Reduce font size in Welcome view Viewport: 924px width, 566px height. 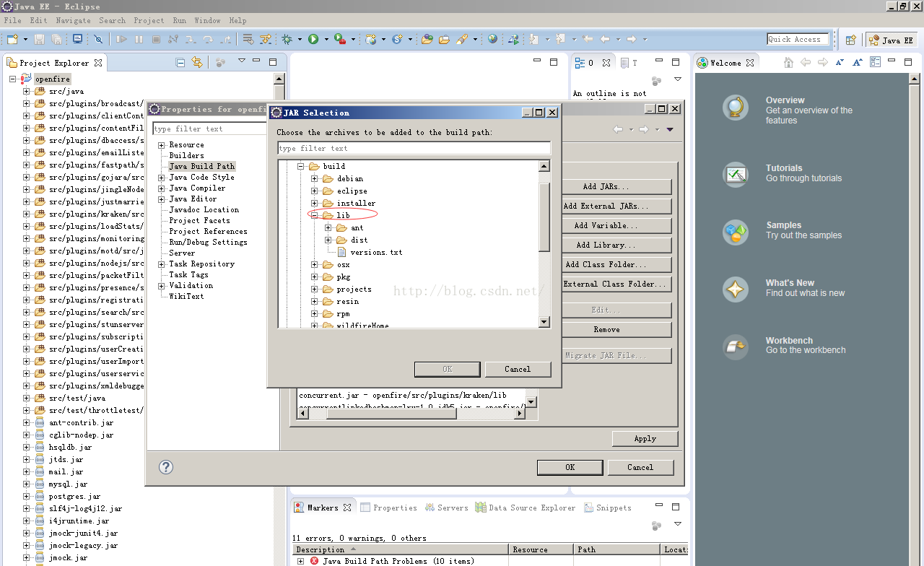coord(840,63)
